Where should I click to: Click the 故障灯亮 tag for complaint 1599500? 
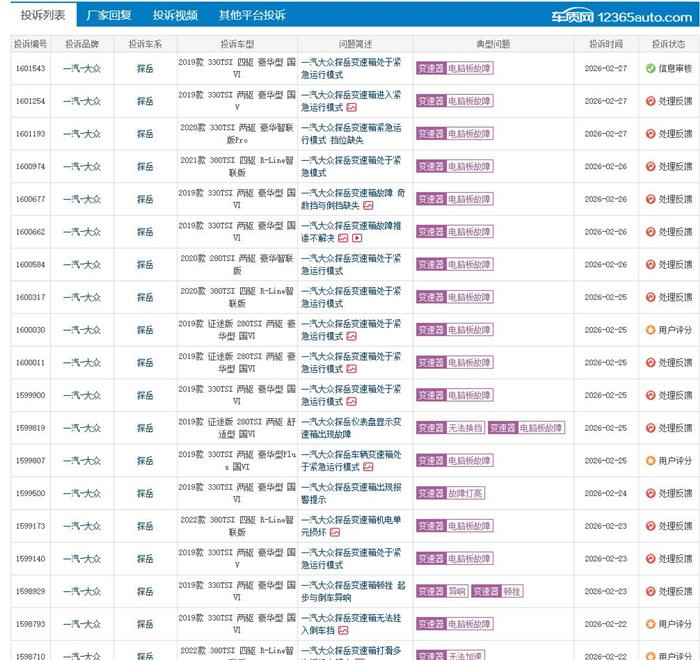465,493
